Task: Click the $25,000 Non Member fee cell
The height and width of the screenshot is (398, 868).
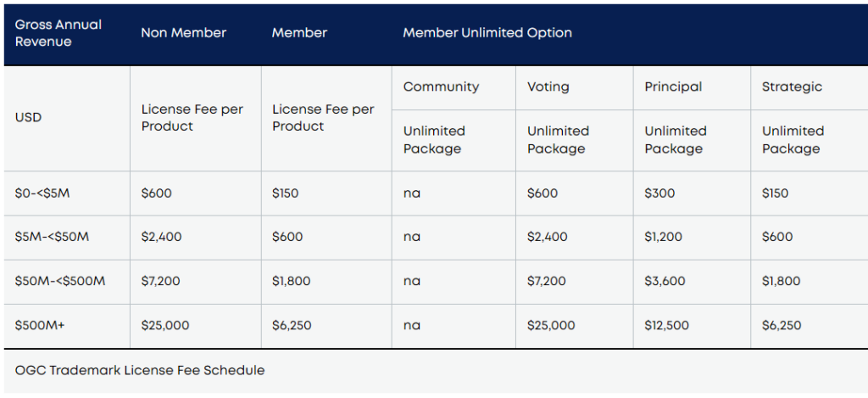Action: coord(165,326)
